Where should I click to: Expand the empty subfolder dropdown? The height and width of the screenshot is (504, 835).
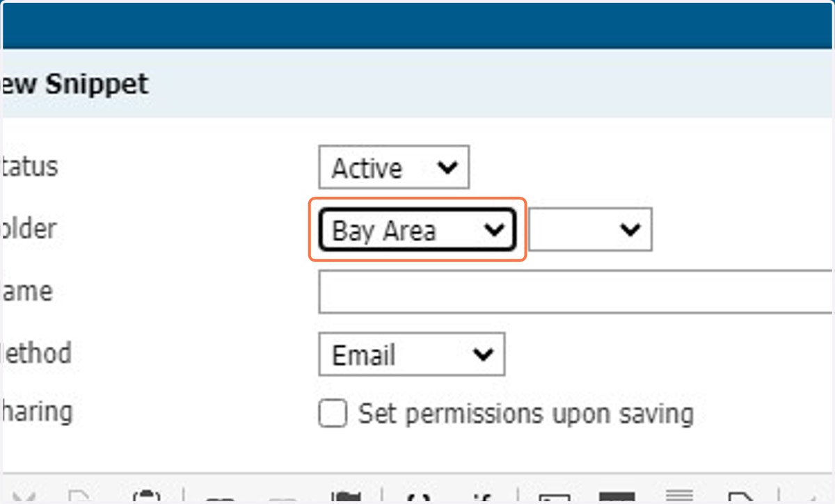[590, 229]
